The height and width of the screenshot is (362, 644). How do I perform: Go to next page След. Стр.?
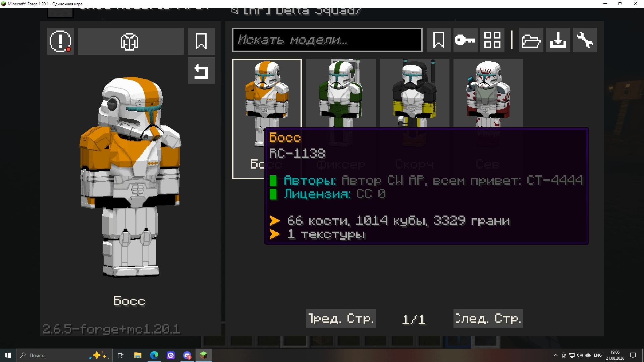(x=488, y=319)
